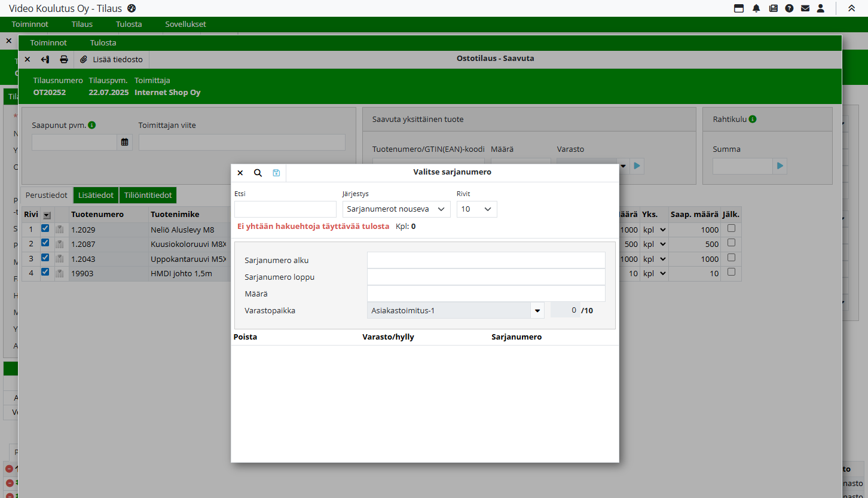Viewport: 868px width, 498px height.
Task: Open the Varastopaikka dropdown arrow
Action: click(537, 310)
